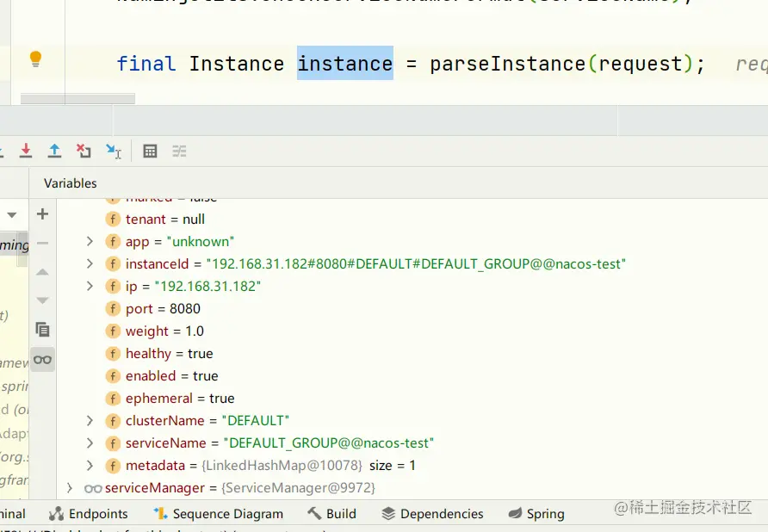
Task: Click the move watch up arrow
Action: [x=42, y=272]
